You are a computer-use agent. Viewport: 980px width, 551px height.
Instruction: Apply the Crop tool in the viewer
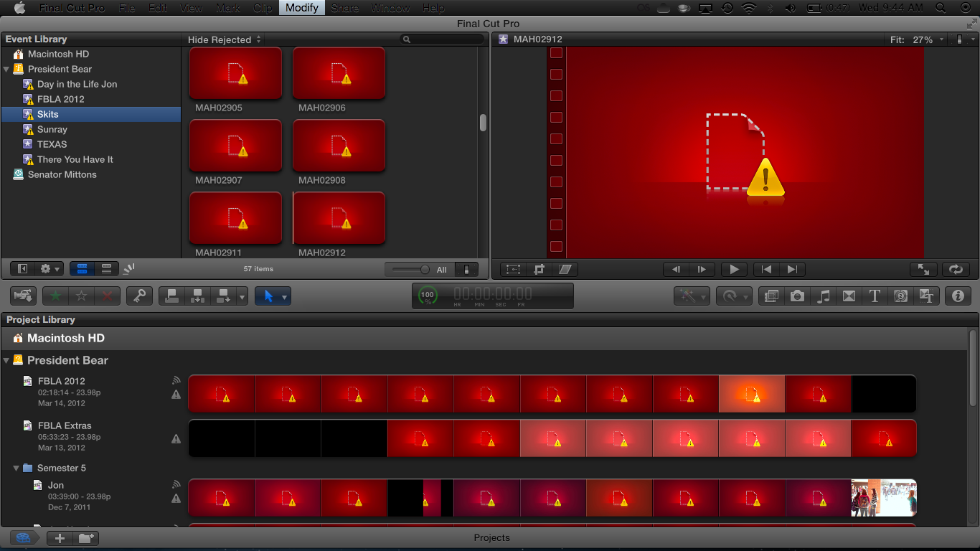[x=540, y=270]
